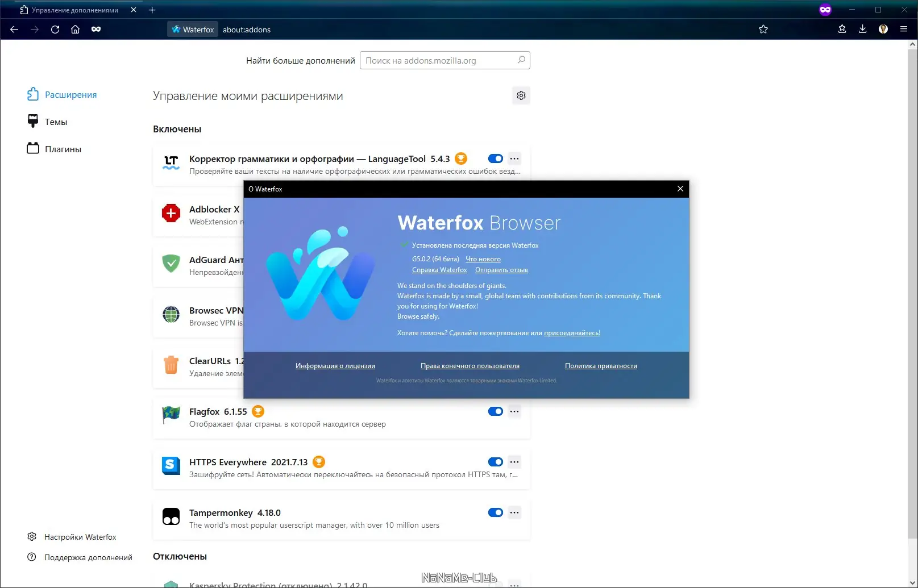This screenshot has width=918, height=588.
Task: Open 'Права конечного пользователя' link
Action: pyautogui.click(x=470, y=366)
